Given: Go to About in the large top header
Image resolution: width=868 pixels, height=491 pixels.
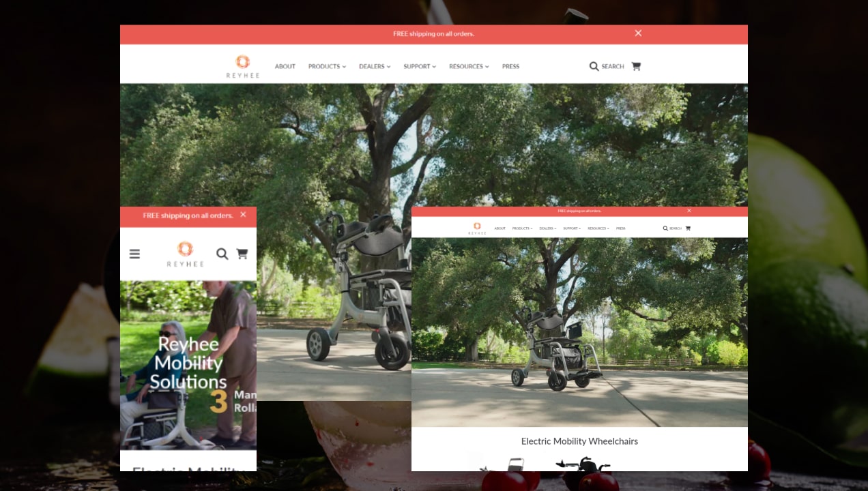Looking at the screenshot, I should click(x=285, y=67).
